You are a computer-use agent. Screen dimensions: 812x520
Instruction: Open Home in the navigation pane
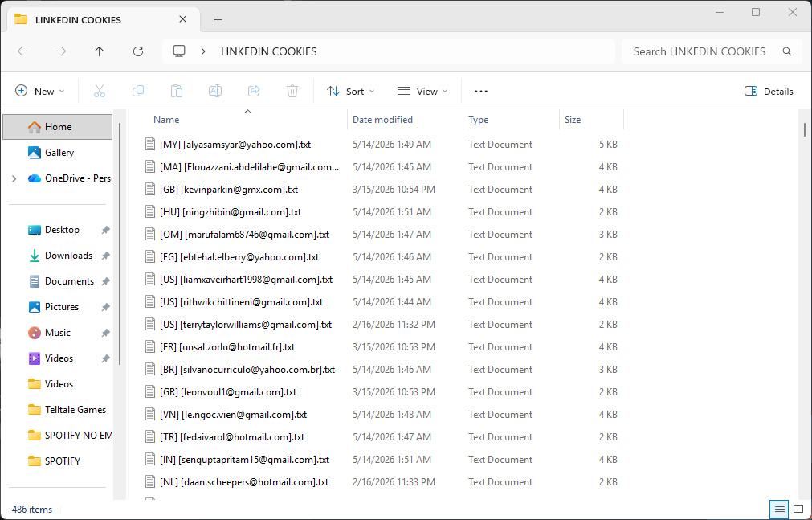click(x=58, y=127)
